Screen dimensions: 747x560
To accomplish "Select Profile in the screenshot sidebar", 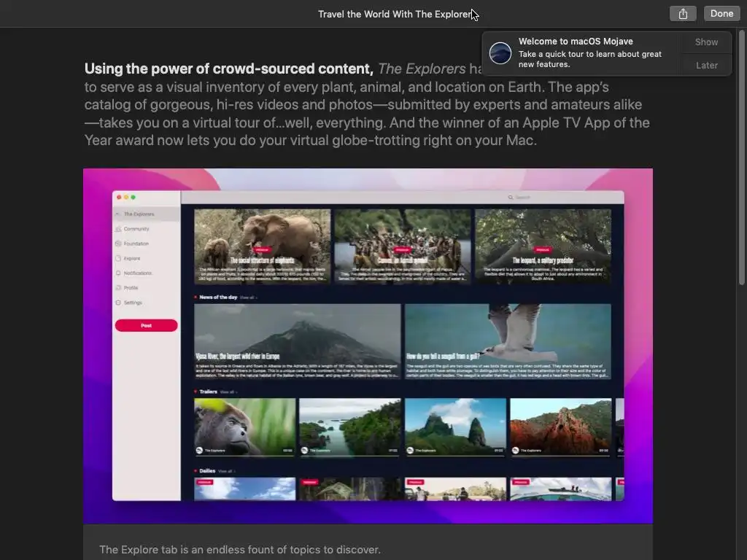I will tap(131, 287).
